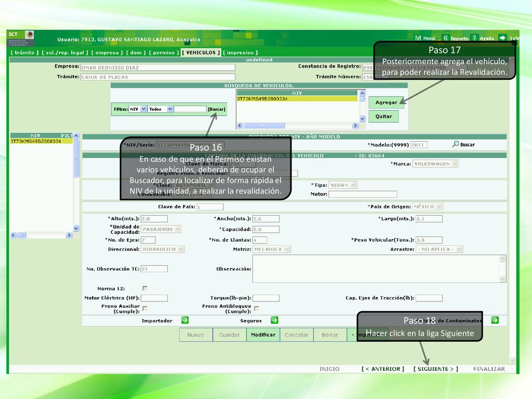Image resolution: width=532 pixels, height=399 pixels.
Task: Click horizontal scrollbar thumb in NIV results
Action: click(264, 126)
